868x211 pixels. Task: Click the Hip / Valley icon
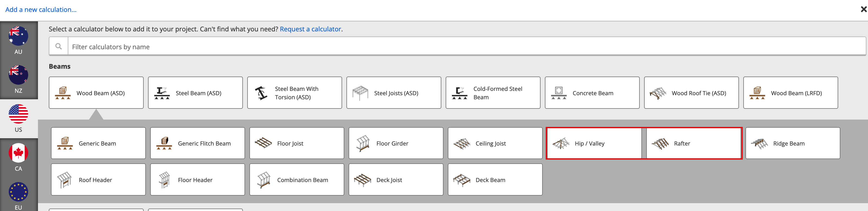point(561,143)
